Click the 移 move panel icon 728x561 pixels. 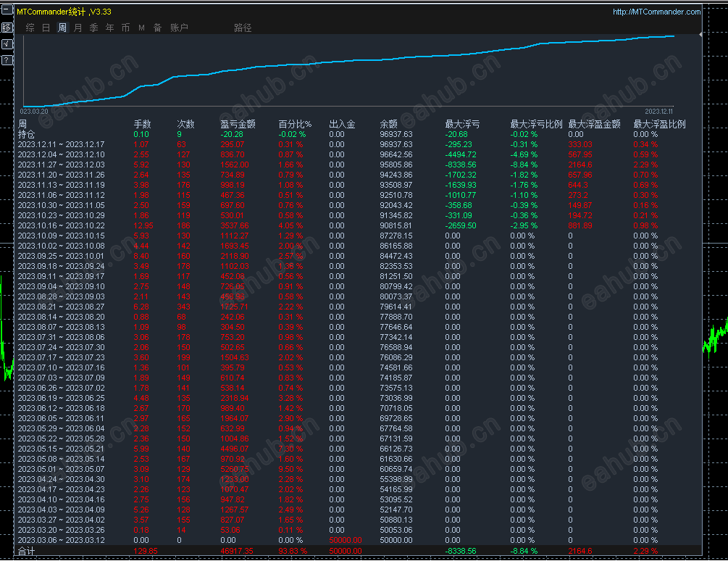[7, 28]
